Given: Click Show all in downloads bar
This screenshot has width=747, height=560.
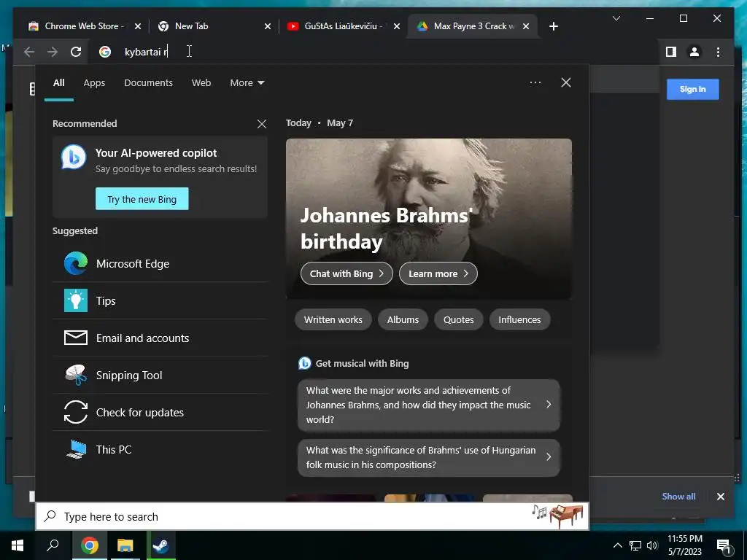Looking at the screenshot, I should [x=678, y=497].
